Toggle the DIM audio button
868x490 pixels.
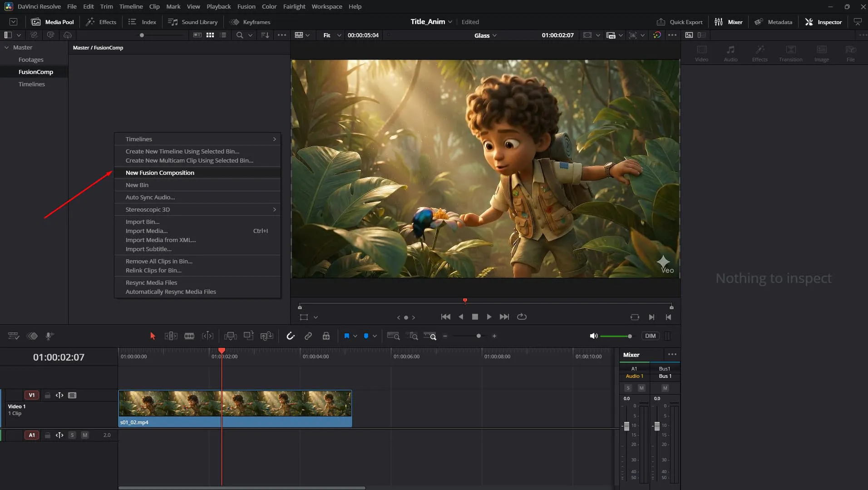click(651, 336)
